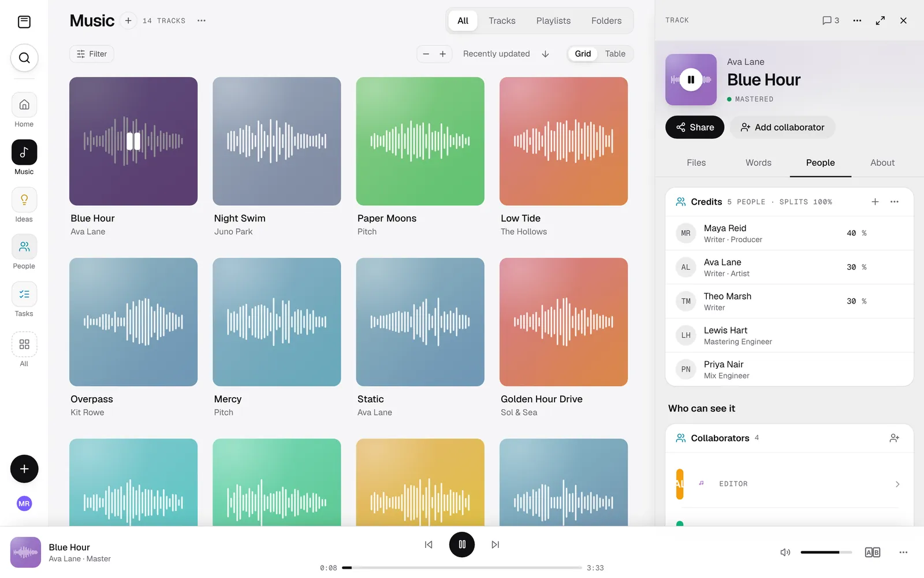924x578 pixels.
Task: Open the MR user avatar
Action: pos(24,503)
